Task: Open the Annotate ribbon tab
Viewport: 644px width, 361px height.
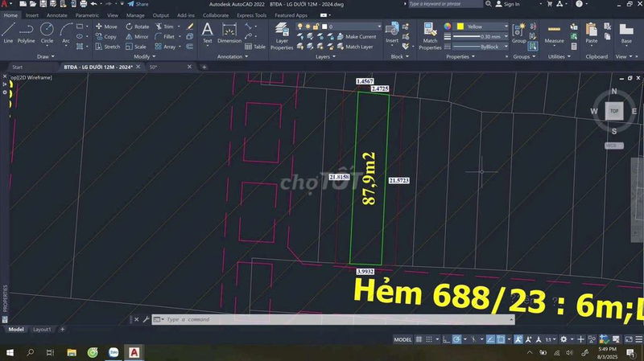Action: (x=57, y=15)
